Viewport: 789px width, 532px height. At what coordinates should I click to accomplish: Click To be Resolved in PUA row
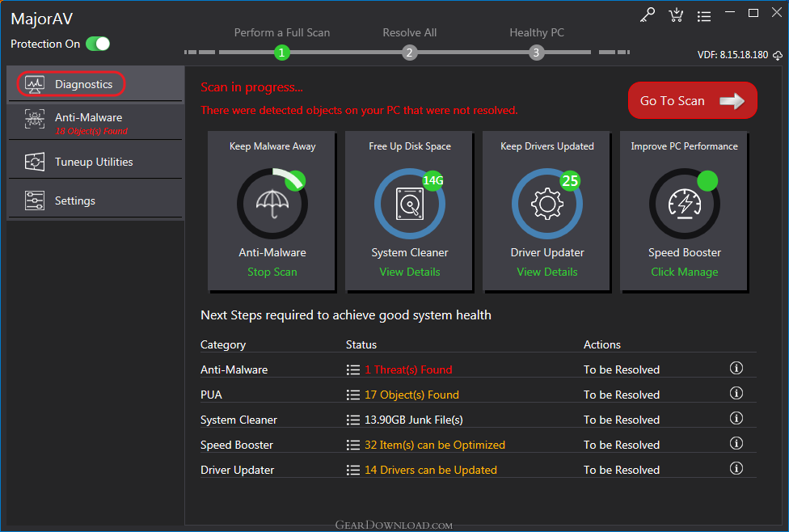click(x=622, y=395)
